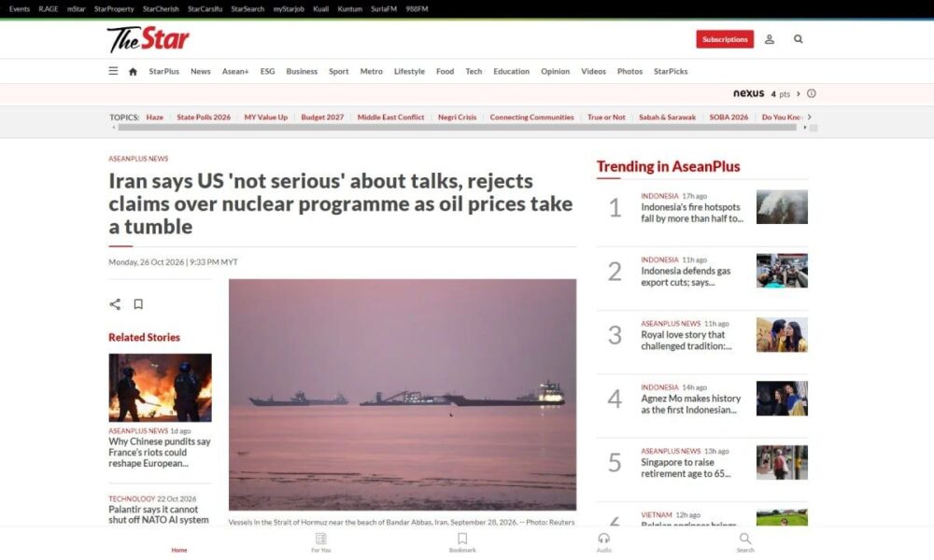Bookmark this article using the bookmark icon
The width and height of the screenshot is (934, 560).
pos(138,304)
